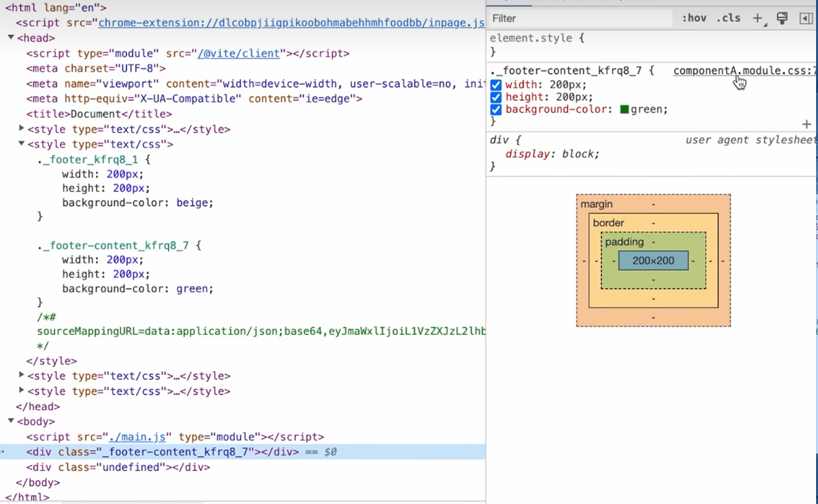Click the 200×200 content box in the box model
This screenshot has height=504, width=818.
pyautogui.click(x=653, y=260)
